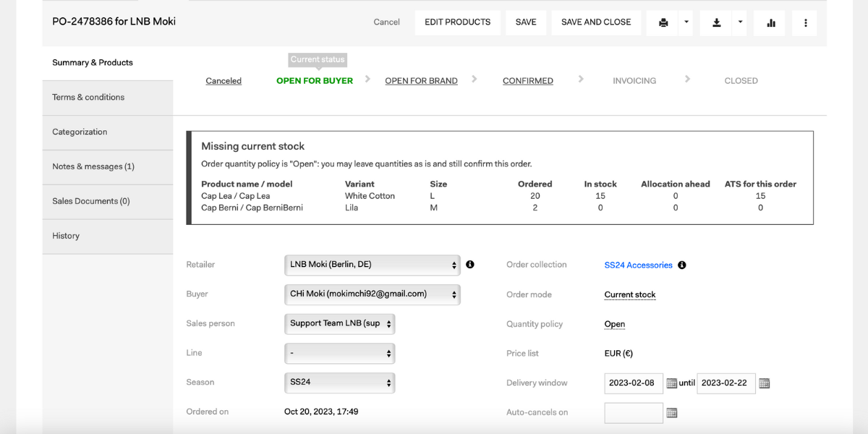
Task: Select the OPEN FOR BUYER status
Action: click(315, 81)
